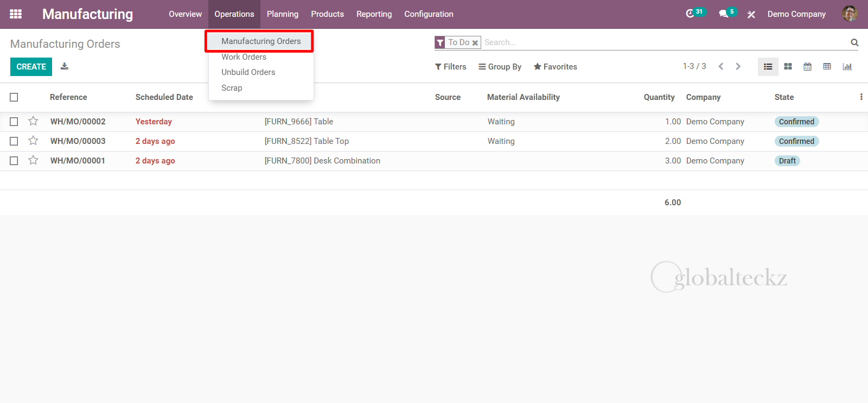Click Waiting availability of WH/MO/00003
This screenshot has height=403, width=868.
[501, 141]
